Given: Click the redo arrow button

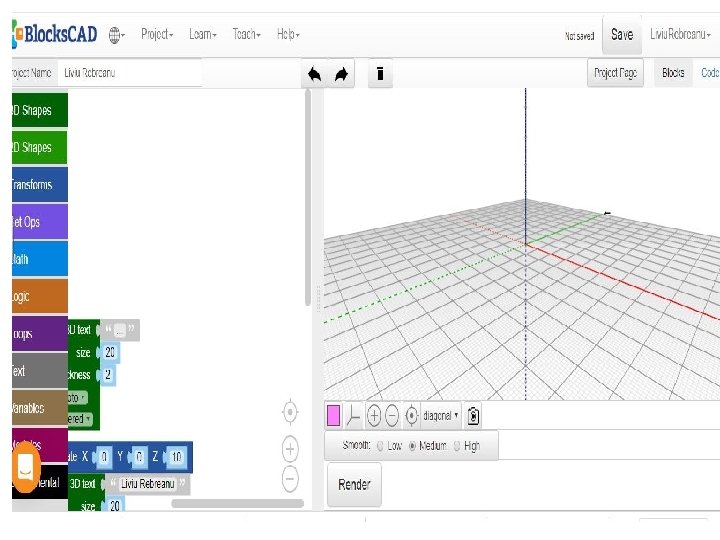Looking at the screenshot, I should pyautogui.click(x=341, y=73).
